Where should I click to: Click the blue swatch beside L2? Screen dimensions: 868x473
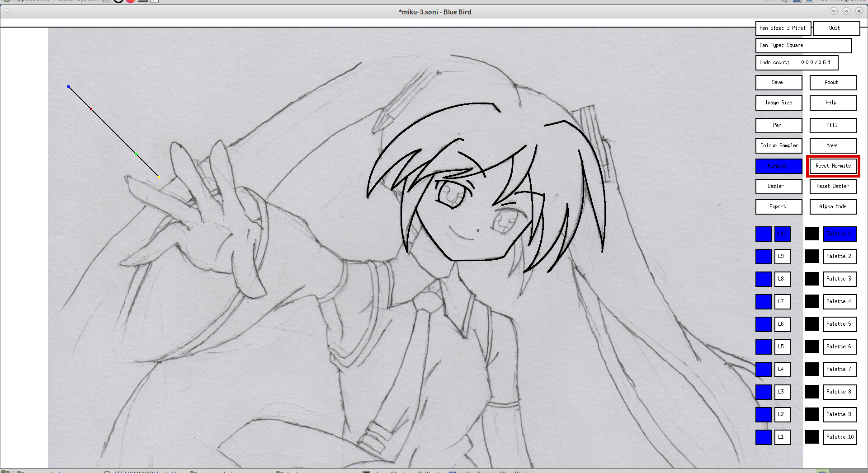click(764, 414)
